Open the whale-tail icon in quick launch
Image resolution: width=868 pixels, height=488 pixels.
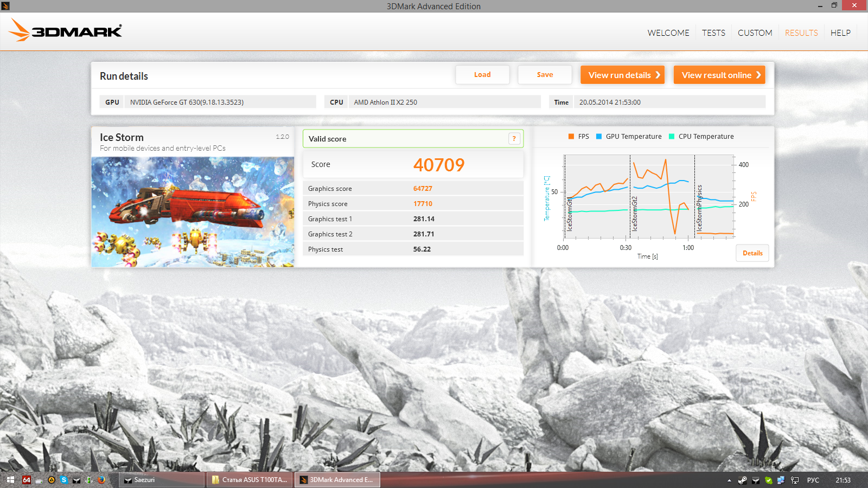[x=76, y=480]
